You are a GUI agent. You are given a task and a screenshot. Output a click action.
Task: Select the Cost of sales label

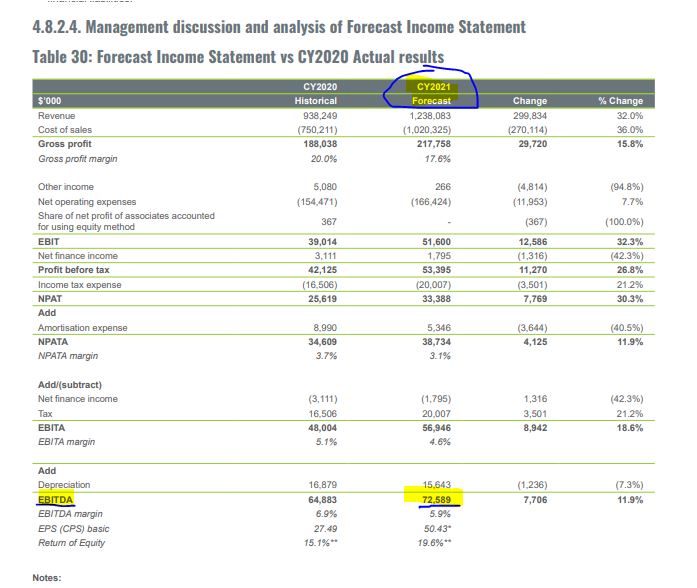pos(65,130)
